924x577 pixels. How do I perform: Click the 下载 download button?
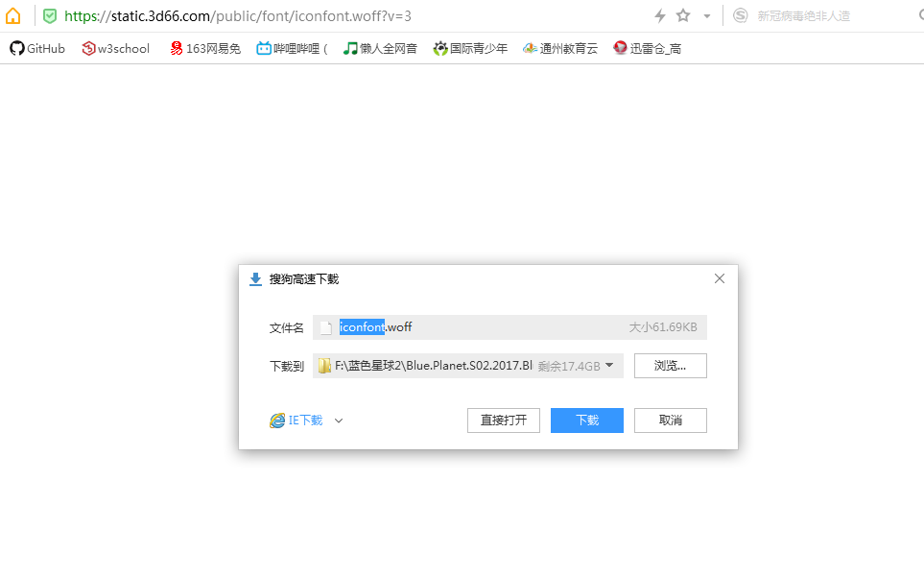[x=586, y=420]
